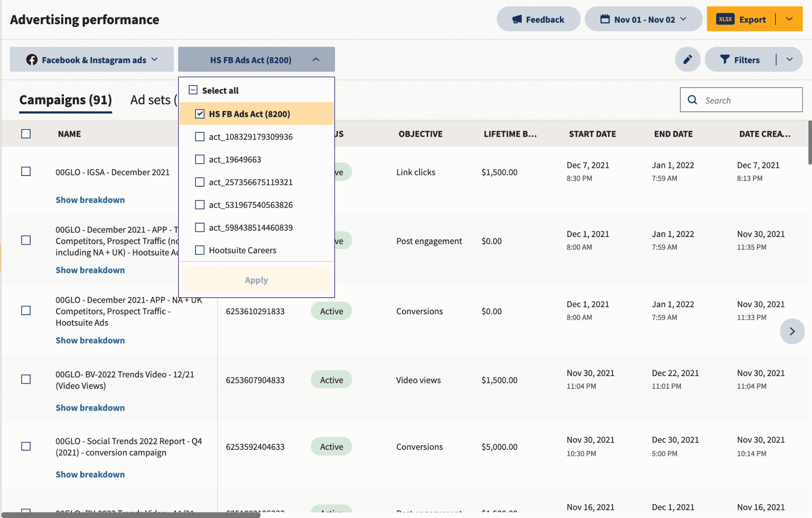Show breakdown for IGSA December 2021 campaign

coord(90,200)
